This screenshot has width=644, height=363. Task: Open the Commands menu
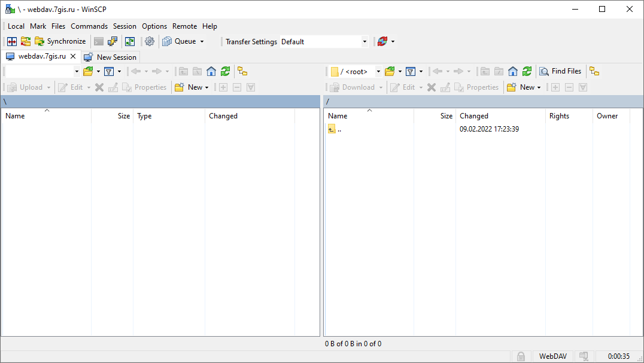point(89,26)
